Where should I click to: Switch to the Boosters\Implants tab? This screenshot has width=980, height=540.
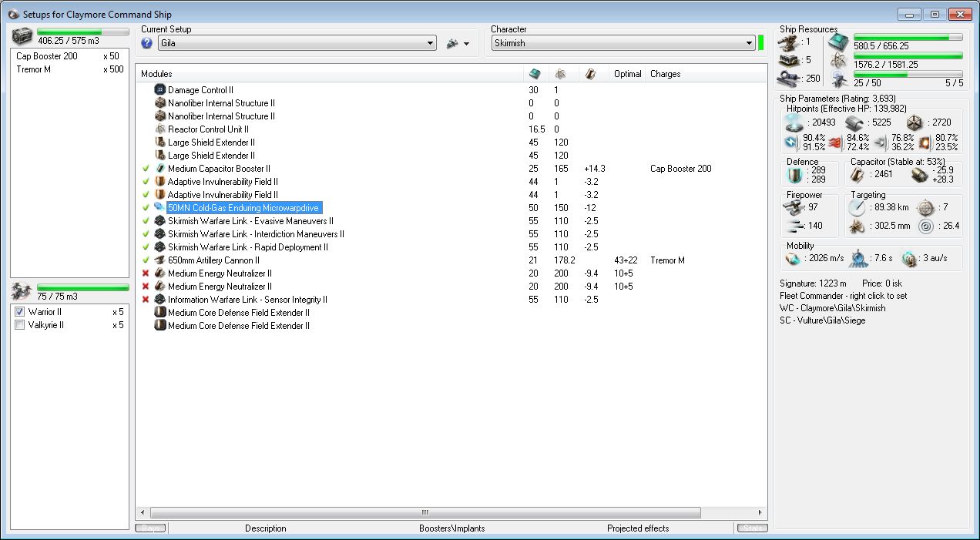coord(454,528)
